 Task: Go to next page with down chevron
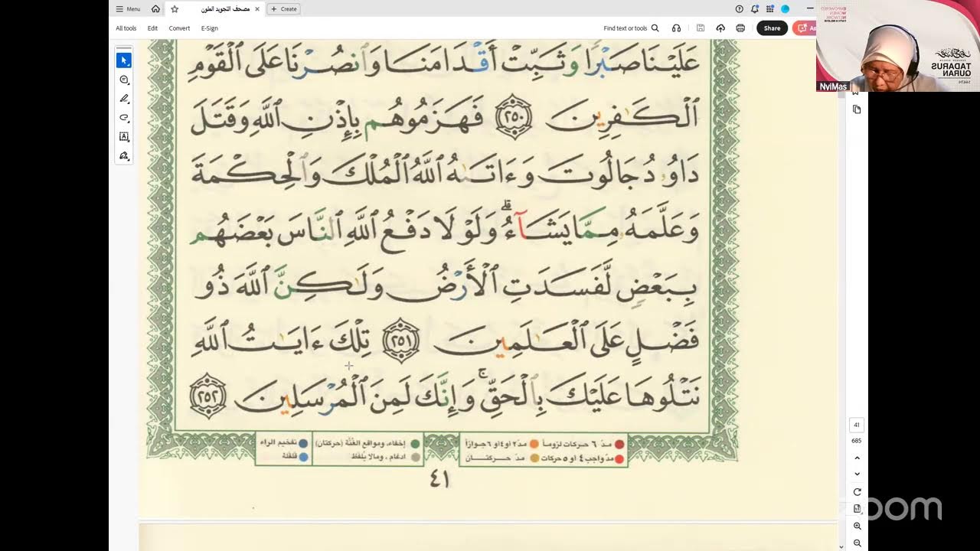pyautogui.click(x=857, y=474)
